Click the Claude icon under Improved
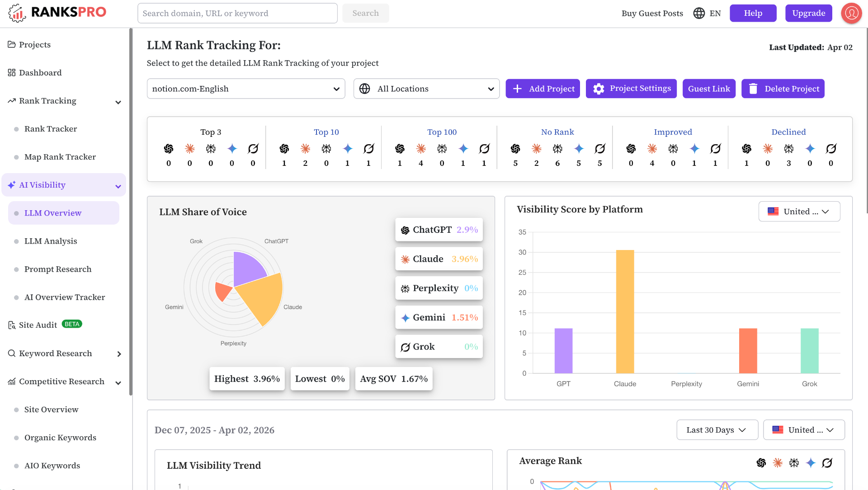 click(652, 149)
